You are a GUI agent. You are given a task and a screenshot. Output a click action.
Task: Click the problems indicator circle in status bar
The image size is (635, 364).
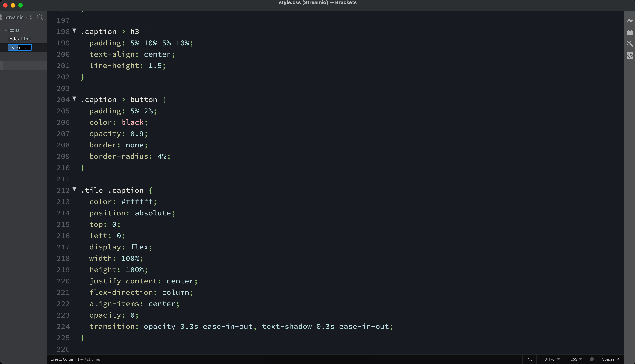click(x=591, y=359)
